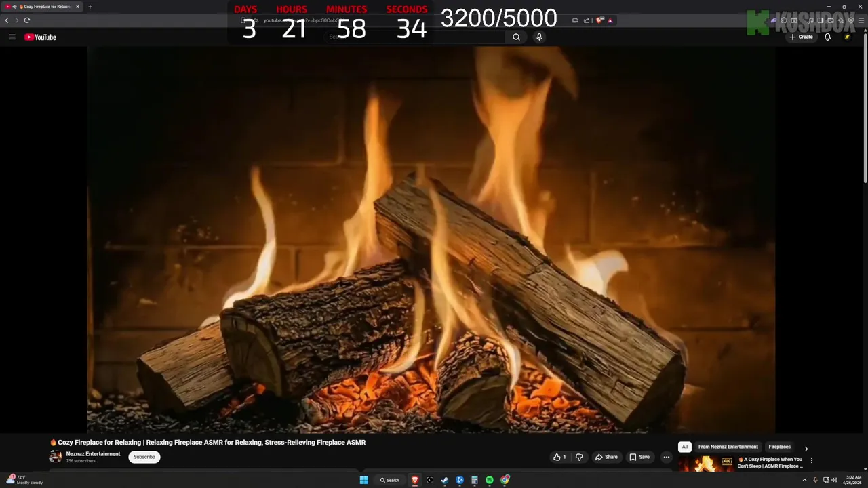The width and height of the screenshot is (868, 488).
Task: Open the Brave Shields lion icon
Action: [x=600, y=20]
